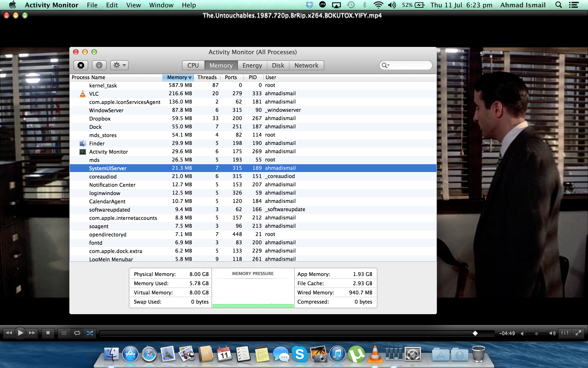Select the opendirectoryd process row

253,234
